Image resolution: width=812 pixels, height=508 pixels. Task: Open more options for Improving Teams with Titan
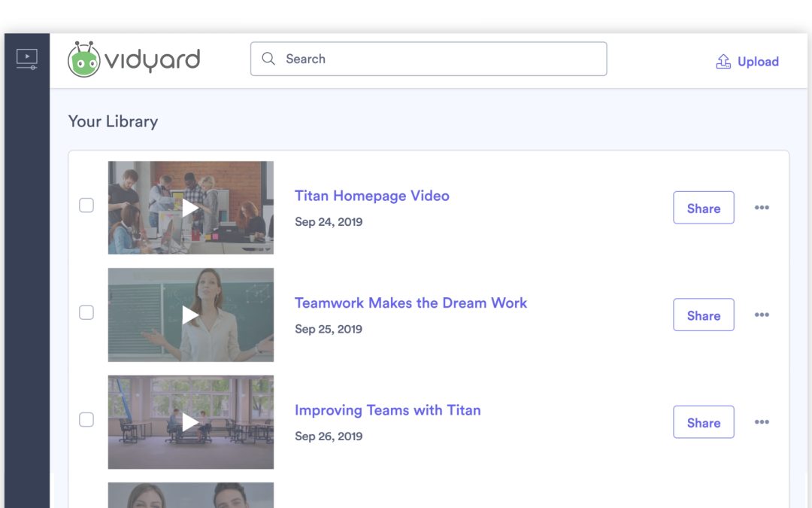(x=761, y=422)
